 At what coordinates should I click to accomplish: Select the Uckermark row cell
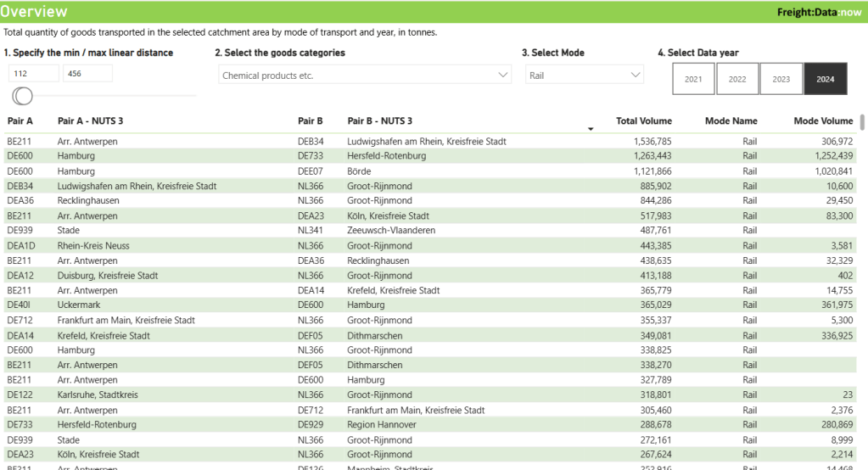click(80, 305)
